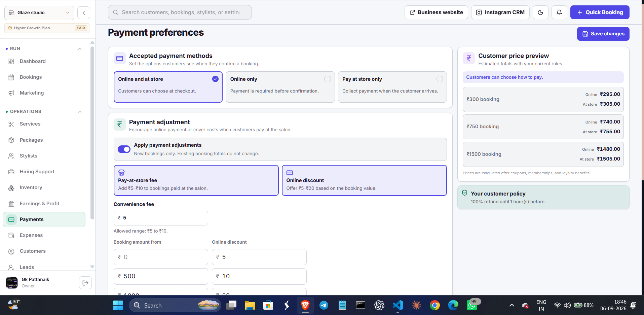
Task: Click the Save changes button
Action: [603, 34]
